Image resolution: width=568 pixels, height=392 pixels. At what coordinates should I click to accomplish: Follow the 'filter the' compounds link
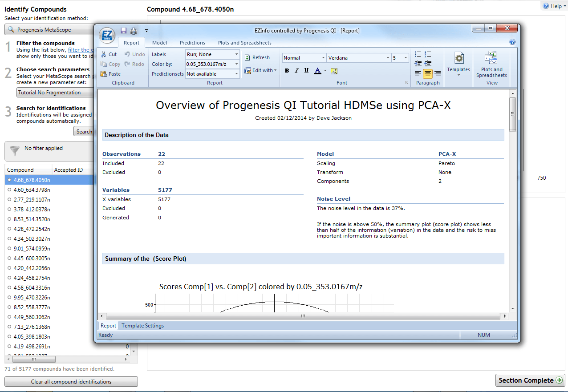pos(81,50)
